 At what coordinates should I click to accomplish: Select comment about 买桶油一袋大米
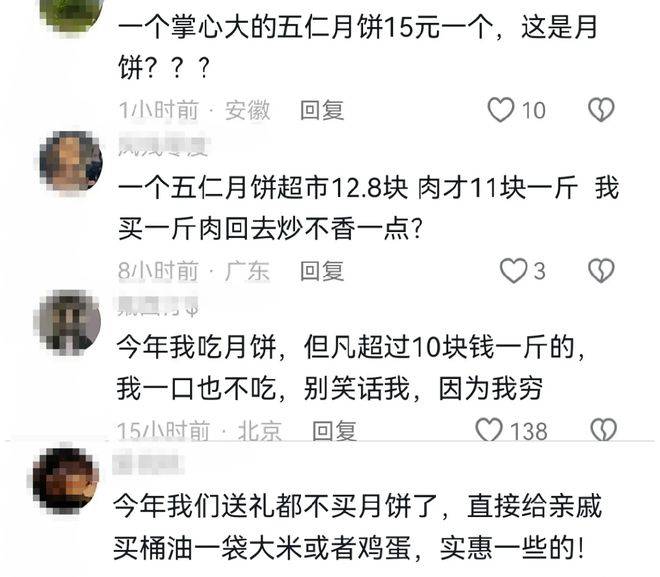[358, 527]
